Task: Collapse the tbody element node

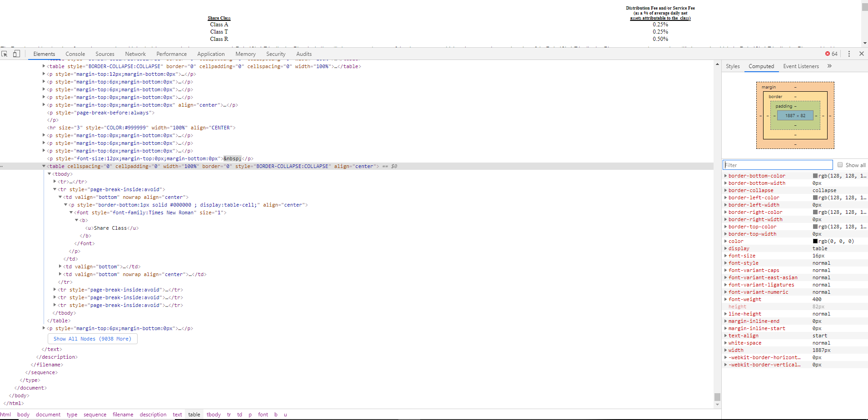Action: 50,174
